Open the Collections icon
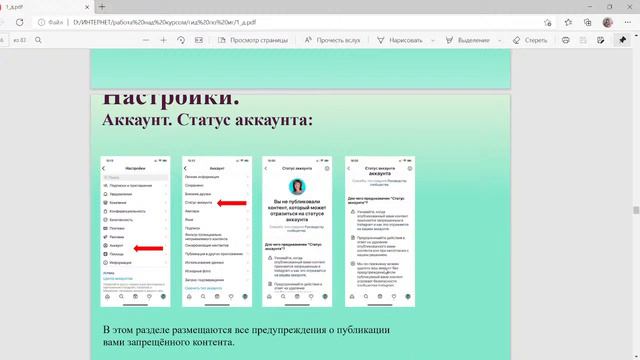The image size is (640, 360). pyautogui.click(x=587, y=22)
